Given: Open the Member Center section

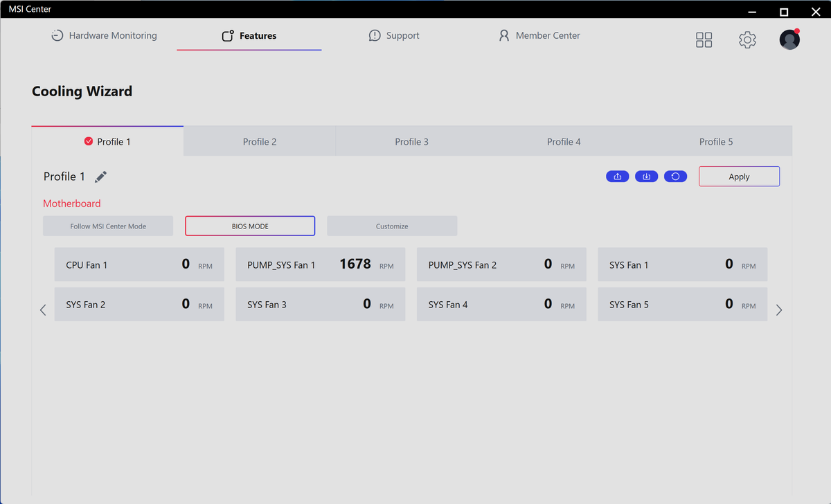Looking at the screenshot, I should coord(539,35).
